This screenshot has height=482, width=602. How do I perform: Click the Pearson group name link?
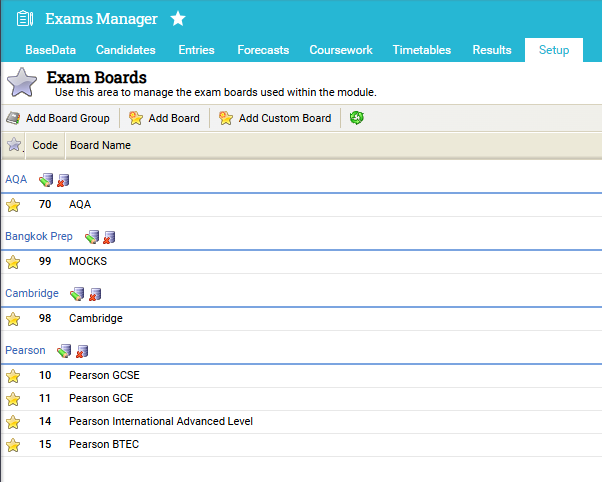(x=25, y=350)
